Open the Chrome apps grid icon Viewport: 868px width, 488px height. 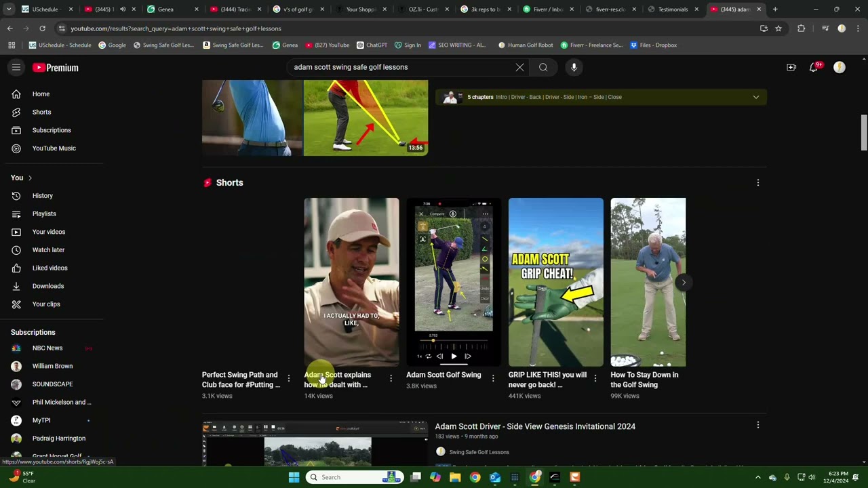click(12, 45)
